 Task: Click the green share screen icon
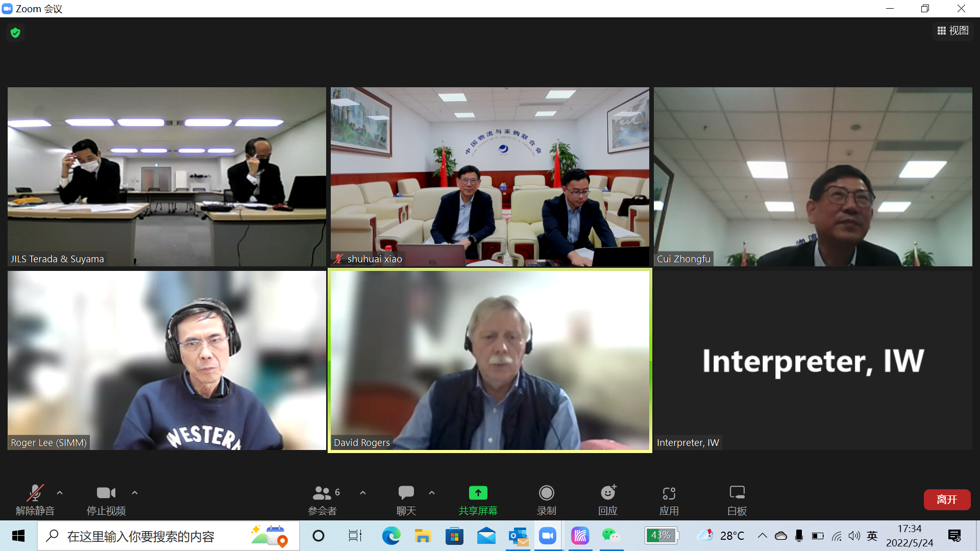[x=478, y=493]
